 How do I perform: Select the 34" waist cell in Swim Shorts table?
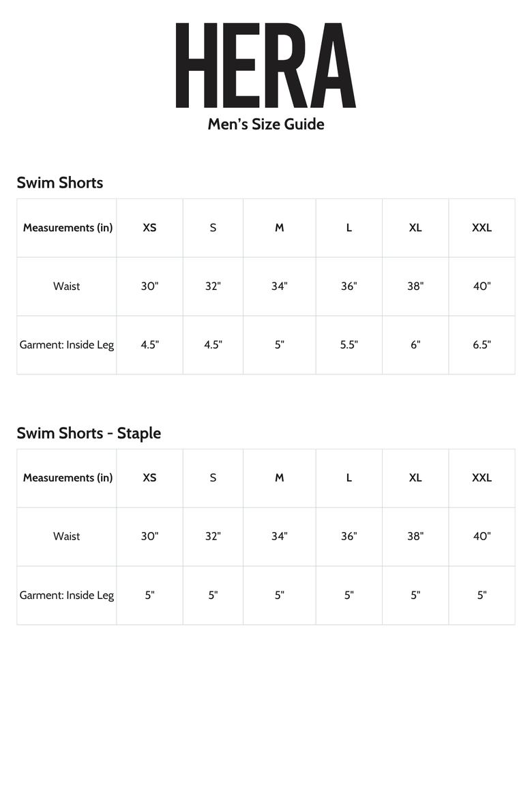[280, 286]
